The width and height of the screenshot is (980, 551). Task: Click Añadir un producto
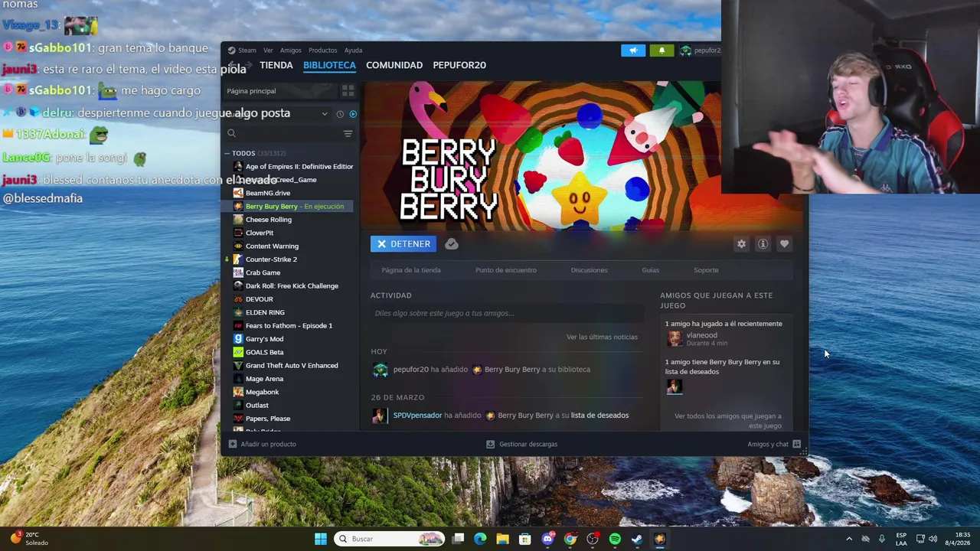[x=263, y=444]
